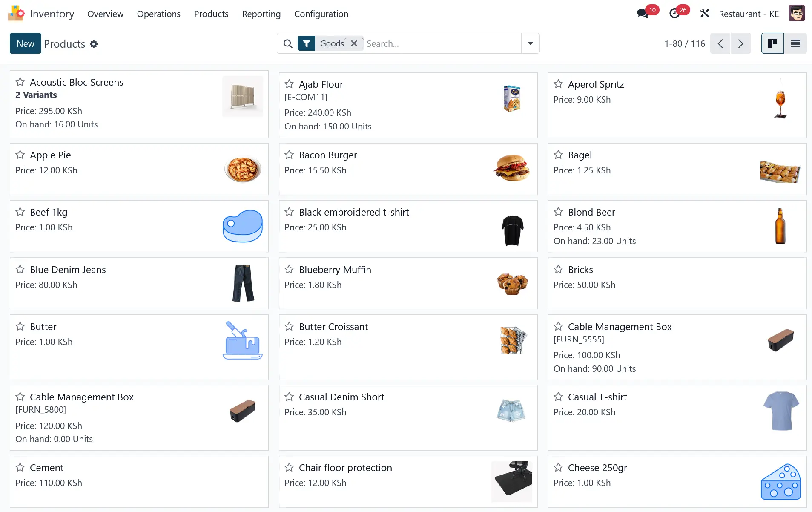This screenshot has width=812, height=512.
Task: Remove the Goods filter
Action: coord(354,43)
